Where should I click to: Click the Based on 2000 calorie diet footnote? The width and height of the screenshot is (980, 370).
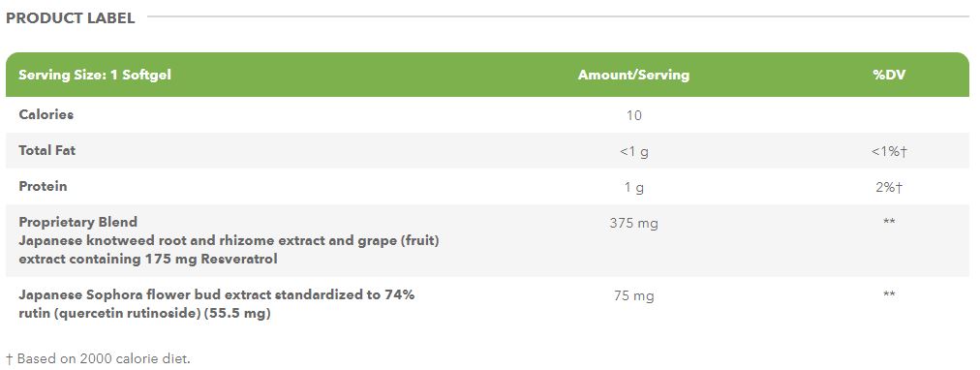pyautogui.click(x=98, y=358)
